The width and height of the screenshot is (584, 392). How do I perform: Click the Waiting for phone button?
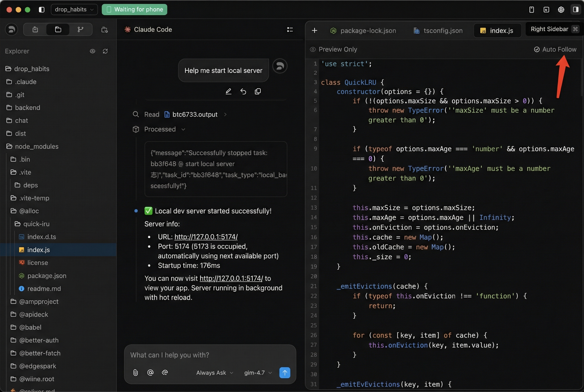134,9
